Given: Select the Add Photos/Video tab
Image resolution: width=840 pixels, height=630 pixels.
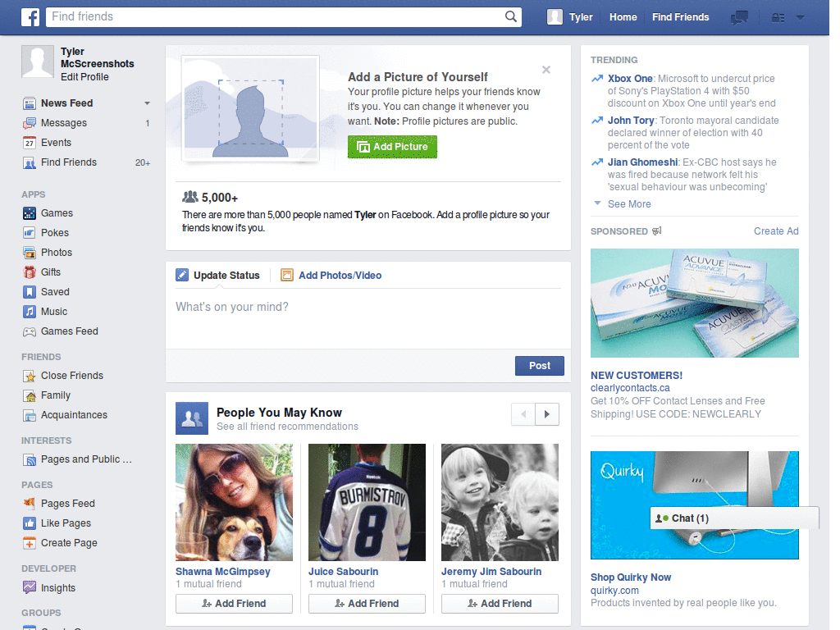Looking at the screenshot, I should (331, 276).
